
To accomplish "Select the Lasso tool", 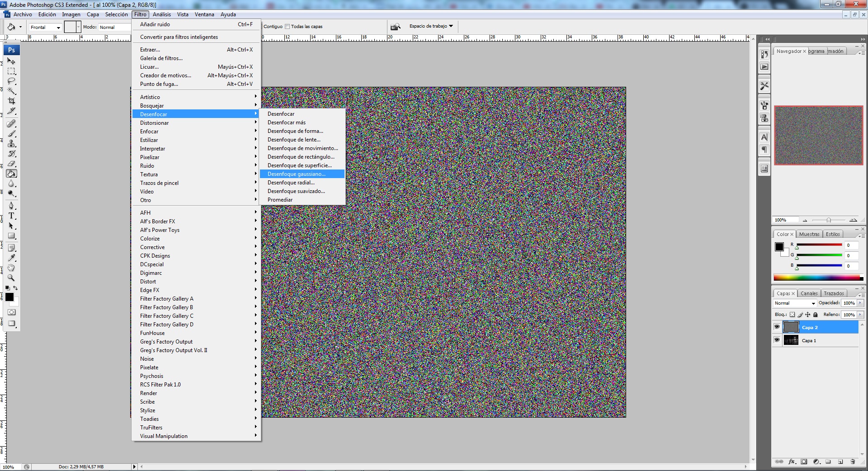I will pos(11,81).
